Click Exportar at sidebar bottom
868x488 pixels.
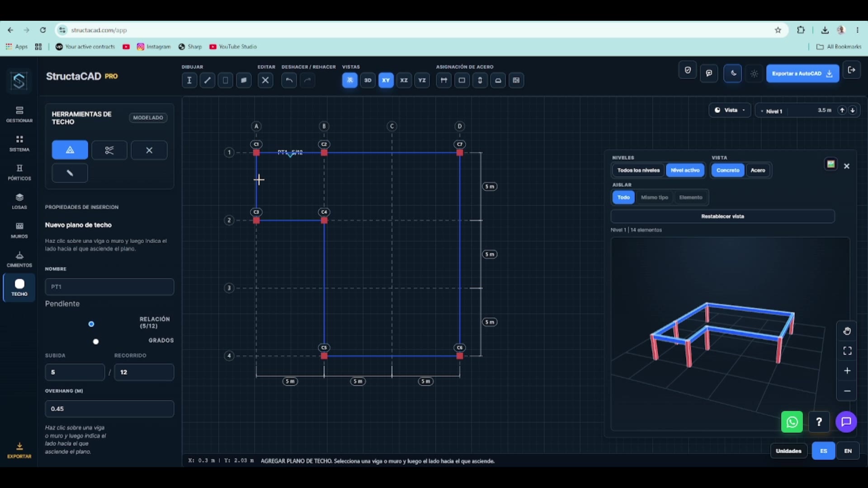click(19, 450)
